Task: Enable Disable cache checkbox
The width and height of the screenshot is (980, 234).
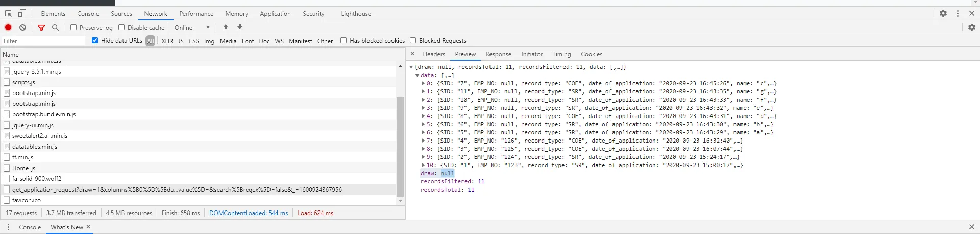Action: tap(121, 27)
